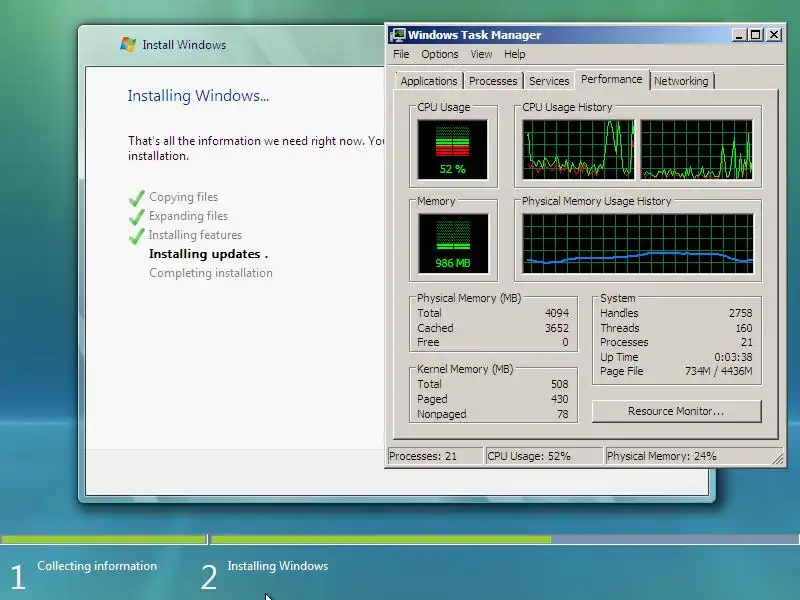Image resolution: width=800 pixels, height=600 pixels.
Task: Click the CPU Usage 52 % meter
Action: 453,149
